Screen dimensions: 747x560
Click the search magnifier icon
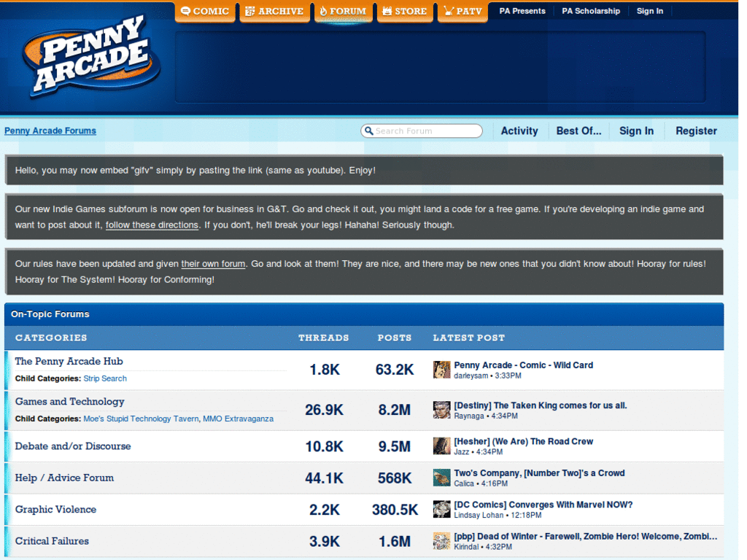(369, 131)
